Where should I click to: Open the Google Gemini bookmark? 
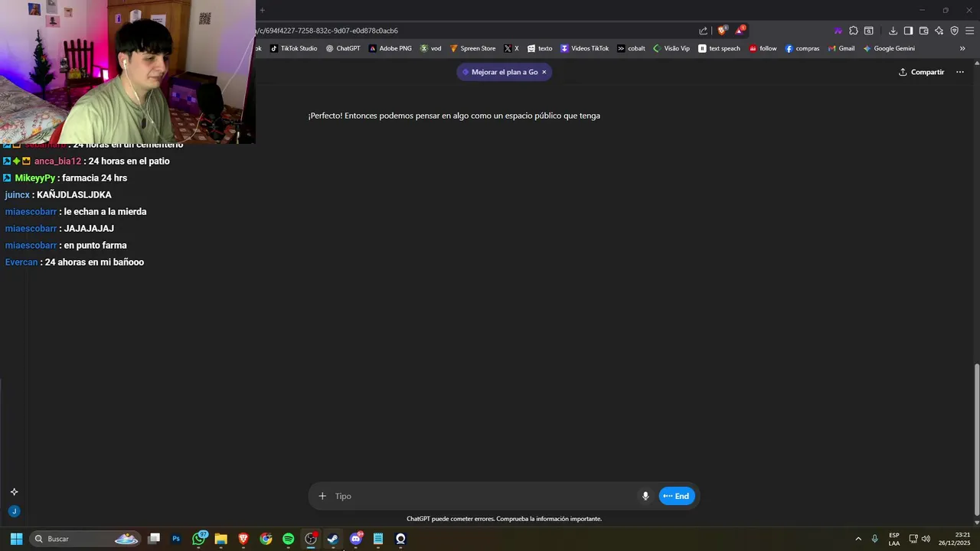pyautogui.click(x=889, y=48)
